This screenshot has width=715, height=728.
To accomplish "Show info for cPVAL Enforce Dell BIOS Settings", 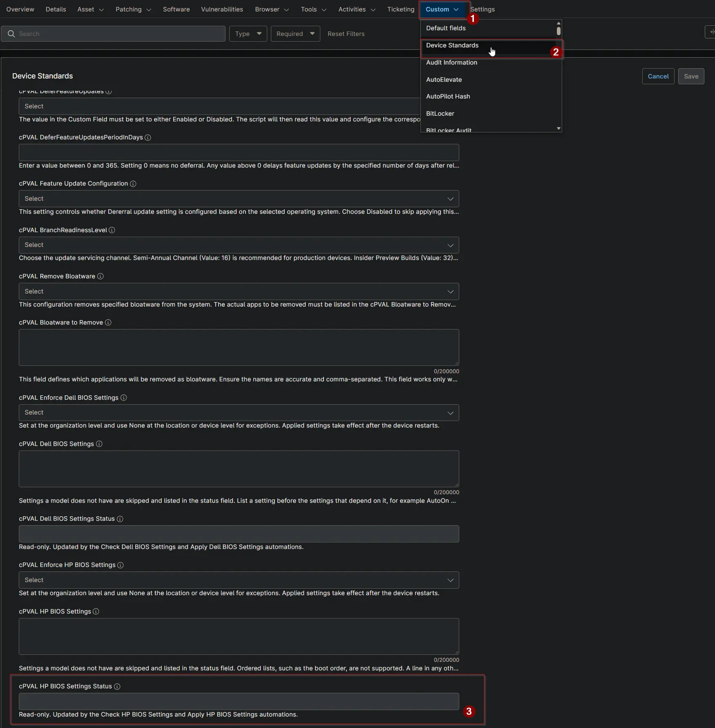I will (x=124, y=398).
